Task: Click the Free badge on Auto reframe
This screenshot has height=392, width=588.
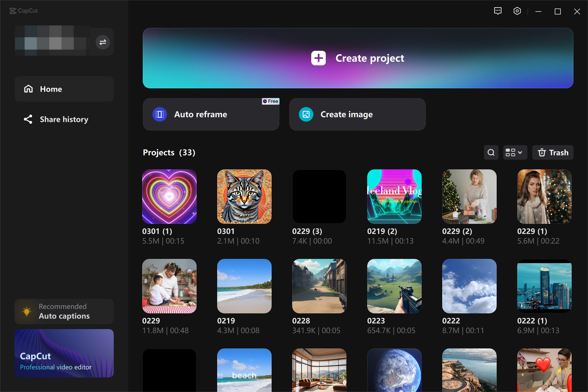Action: point(270,101)
